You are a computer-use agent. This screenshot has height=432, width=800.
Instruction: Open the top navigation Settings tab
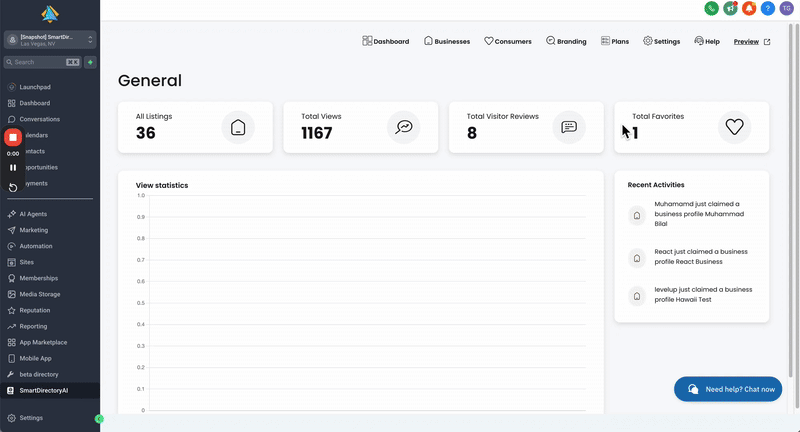[x=661, y=41]
